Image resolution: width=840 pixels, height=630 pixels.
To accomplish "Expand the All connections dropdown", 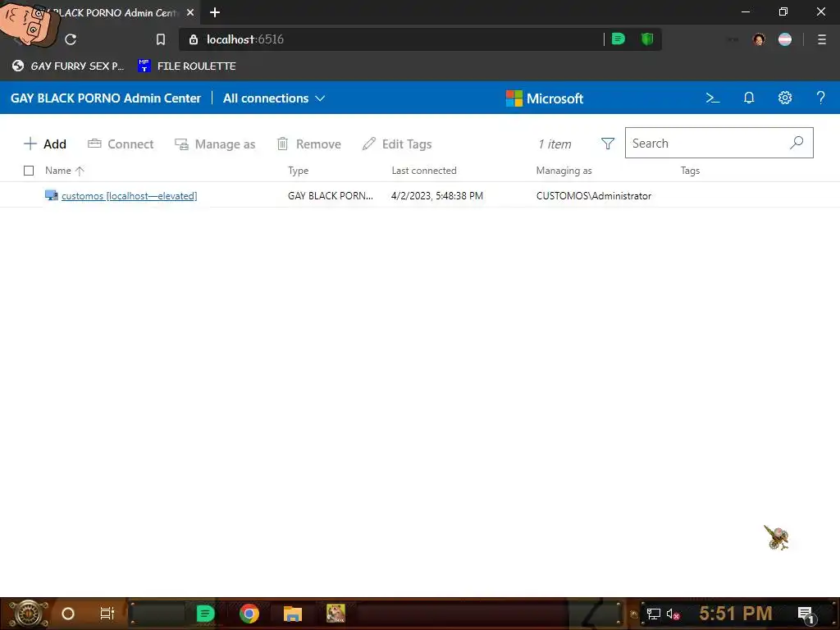I will [274, 98].
